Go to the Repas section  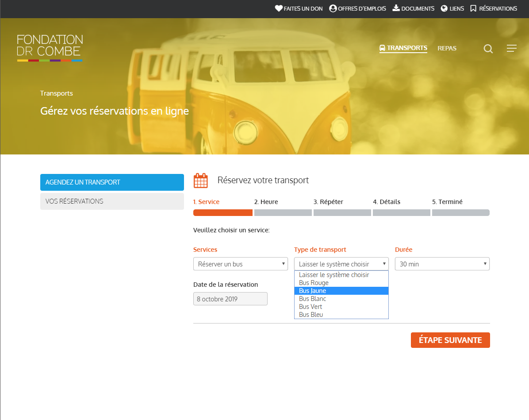[447, 48]
